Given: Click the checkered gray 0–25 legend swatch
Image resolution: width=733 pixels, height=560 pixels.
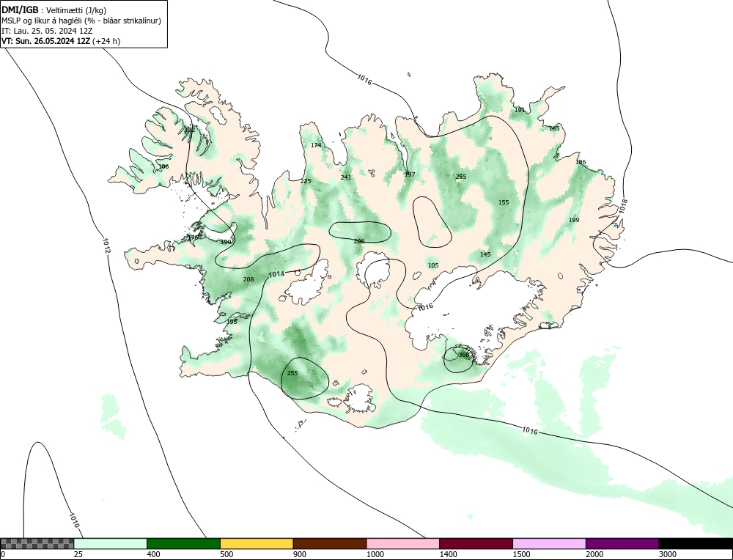Looking at the screenshot, I should coord(37,544).
